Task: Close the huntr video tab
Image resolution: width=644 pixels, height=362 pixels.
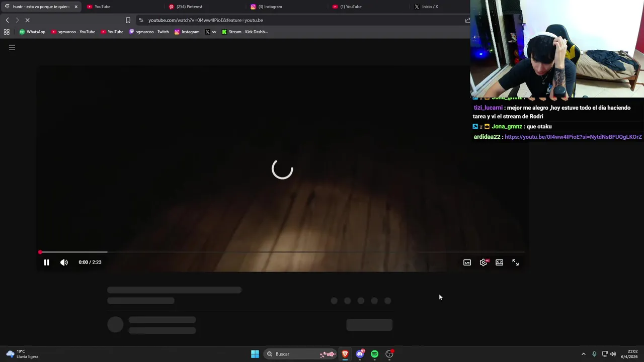Action: [x=76, y=7]
